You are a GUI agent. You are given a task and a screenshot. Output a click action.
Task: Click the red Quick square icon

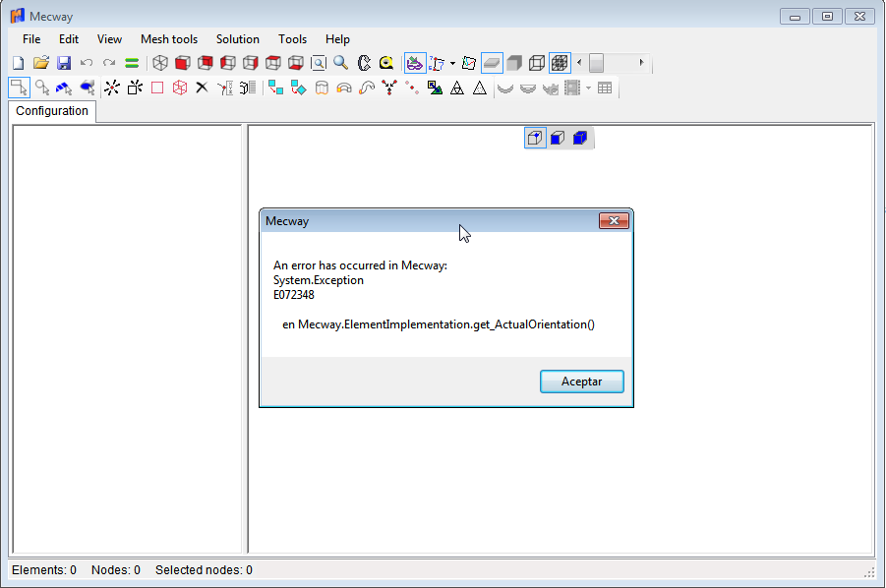click(x=157, y=88)
